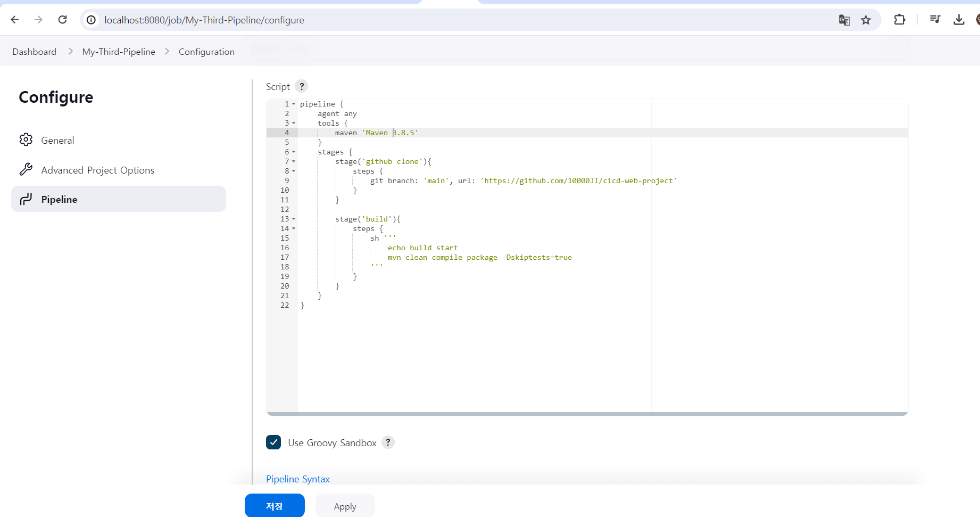Select Pipeline section in sidebar
The width and height of the screenshot is (980, 517).
pyautogui.click(x=119, y=199)
